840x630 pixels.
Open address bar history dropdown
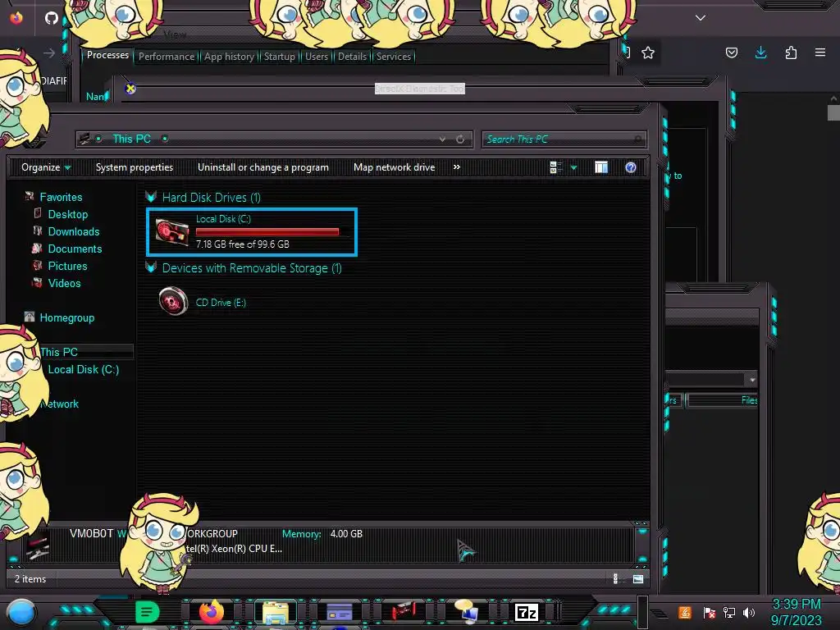[442, 139]
